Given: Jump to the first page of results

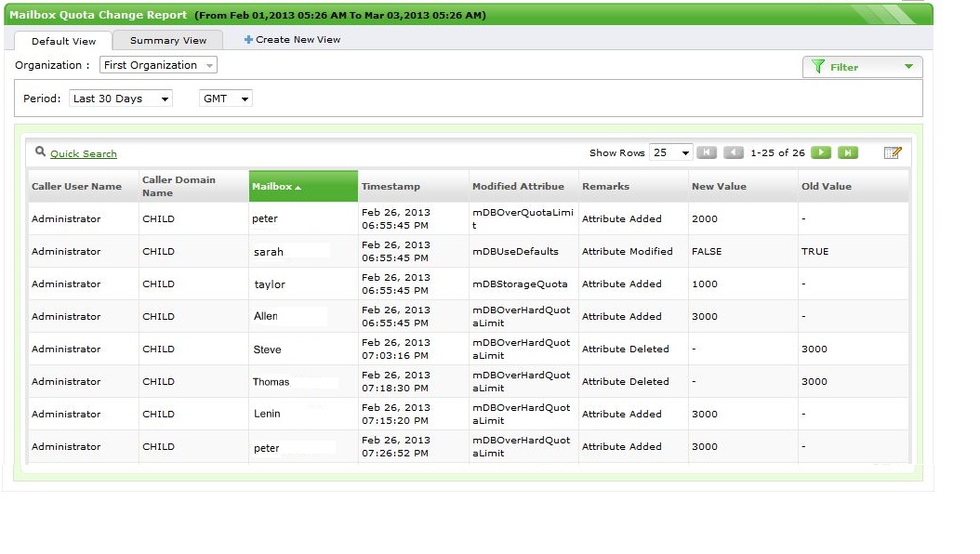Looking at the screenshot, I should click(x=707, y=153).
